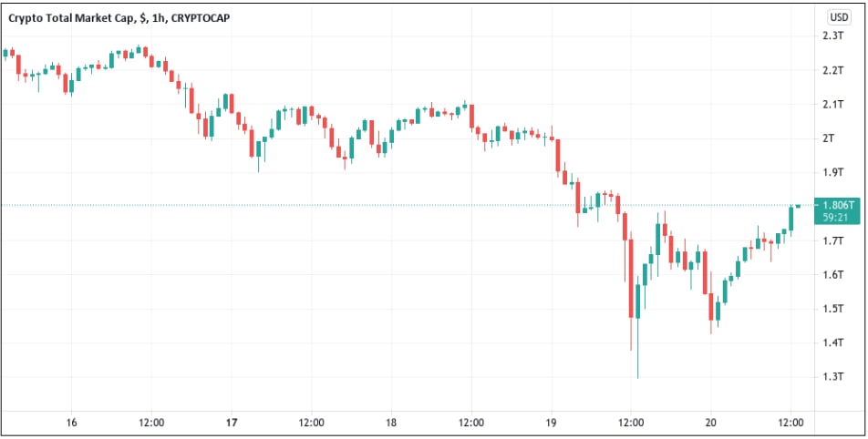868x439 pixels.
Task: Select the 1.3T price axis label
Action: coord(832,377)
